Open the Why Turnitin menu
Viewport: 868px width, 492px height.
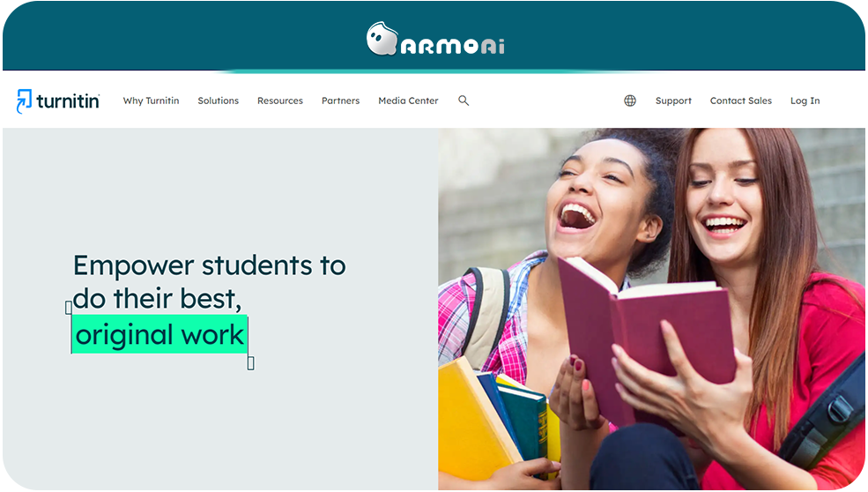click(151, 101)
